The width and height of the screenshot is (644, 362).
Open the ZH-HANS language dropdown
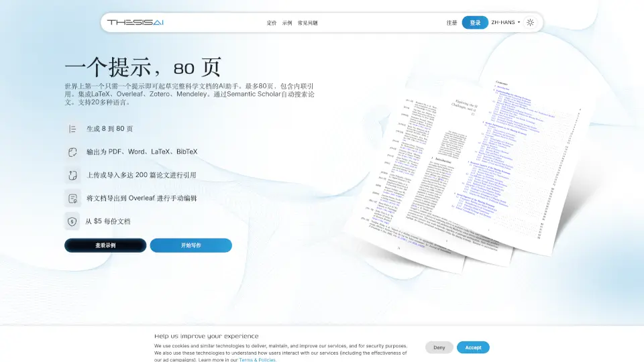click(506, 23)
